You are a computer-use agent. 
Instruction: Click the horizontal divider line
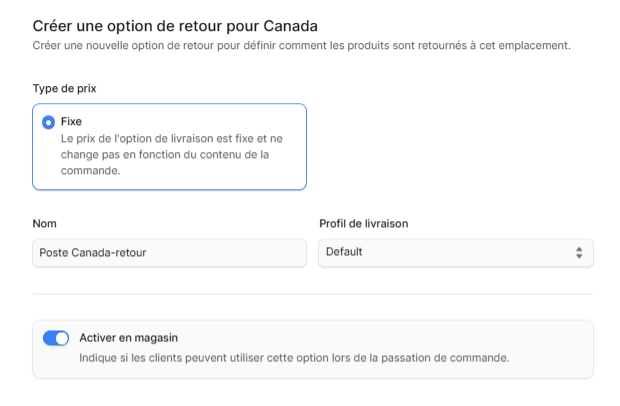312,294
